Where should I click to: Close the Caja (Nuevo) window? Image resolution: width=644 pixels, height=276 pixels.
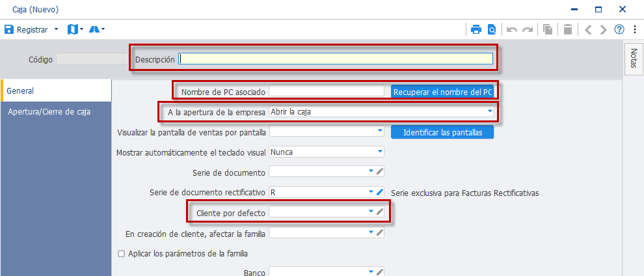[623, 9]
